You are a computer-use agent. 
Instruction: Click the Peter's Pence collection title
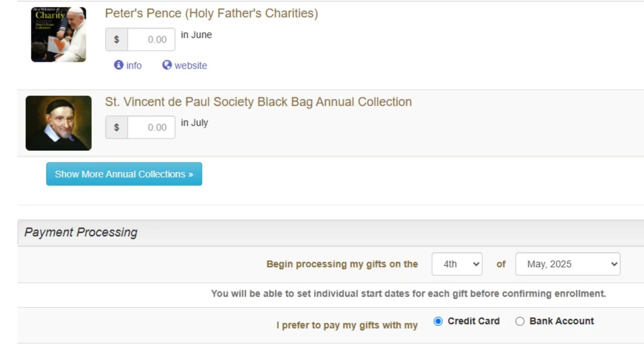pos(211,13)
